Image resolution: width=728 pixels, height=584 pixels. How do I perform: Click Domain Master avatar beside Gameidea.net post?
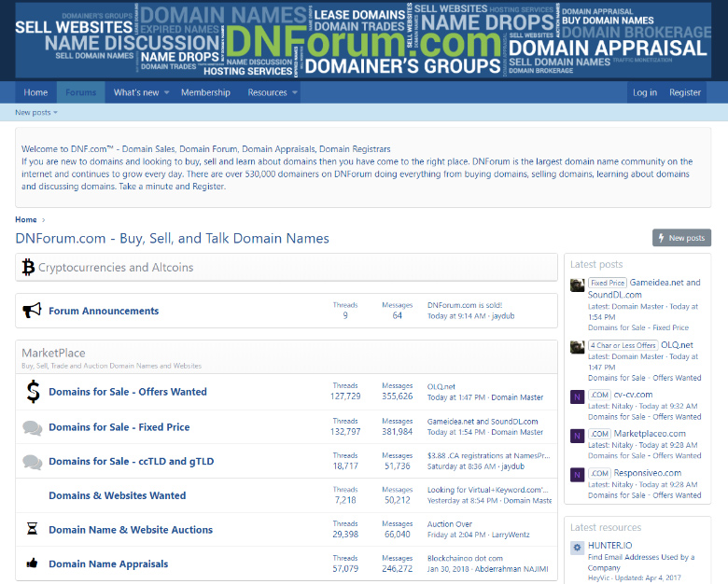(x=577, y=285)
